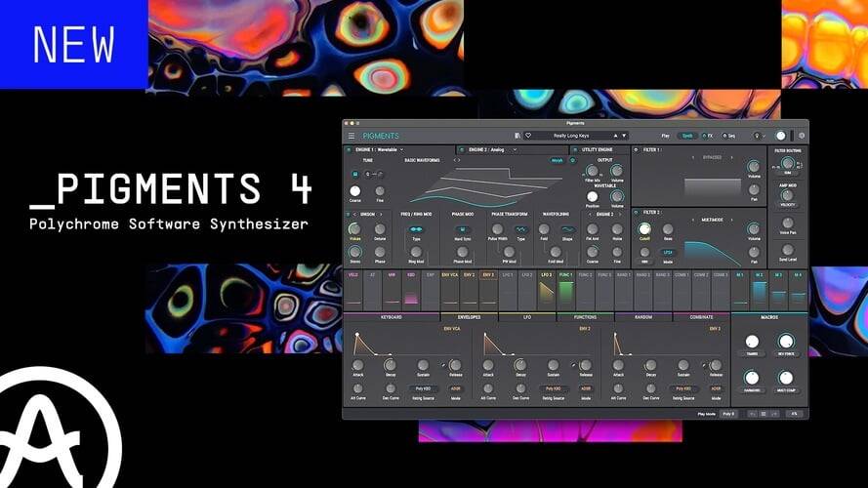868x488 pixels.
Task: Favorite the preset with the heart icon
Action: tap(528, 136)
